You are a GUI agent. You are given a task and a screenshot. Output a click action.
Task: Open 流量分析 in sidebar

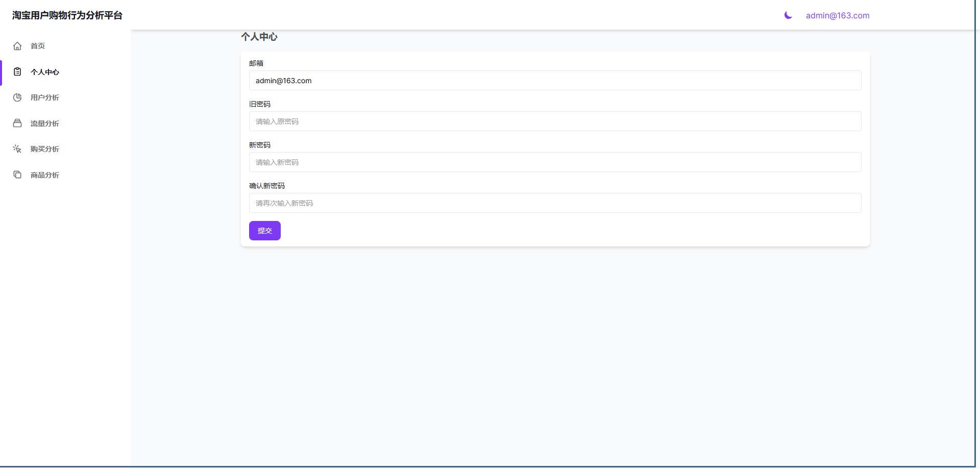[45, 124]
